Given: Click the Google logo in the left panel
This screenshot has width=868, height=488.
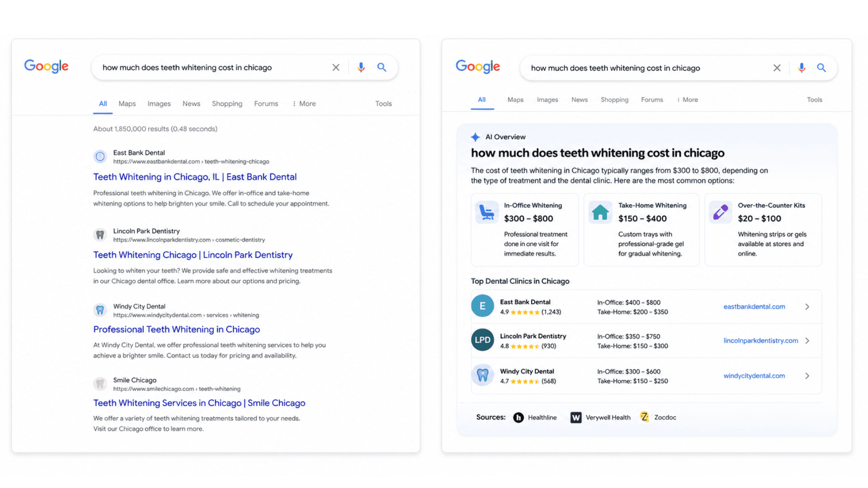Looking at the screenshot, I should pyautogui.click(x=46, y=66).
